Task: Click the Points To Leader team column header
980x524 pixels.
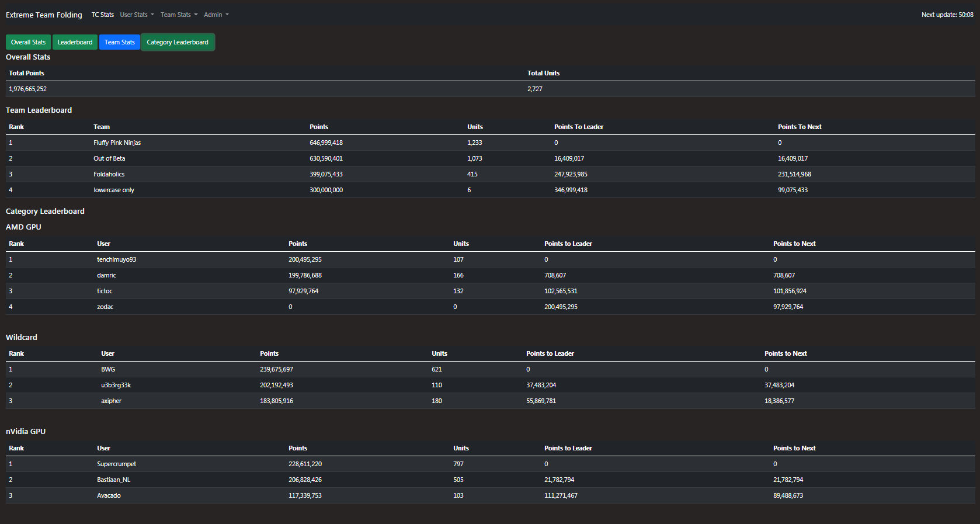Action: tap(579, 127)
